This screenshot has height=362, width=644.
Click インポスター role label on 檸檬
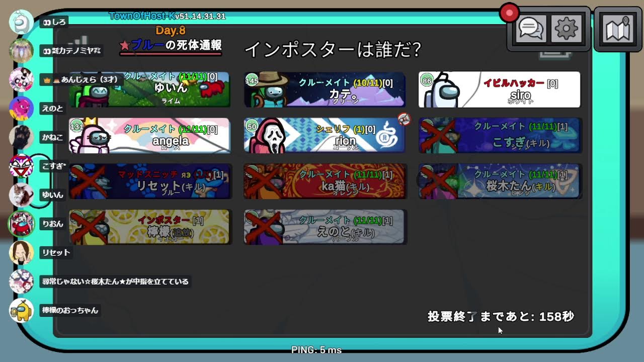pos(164,220)
